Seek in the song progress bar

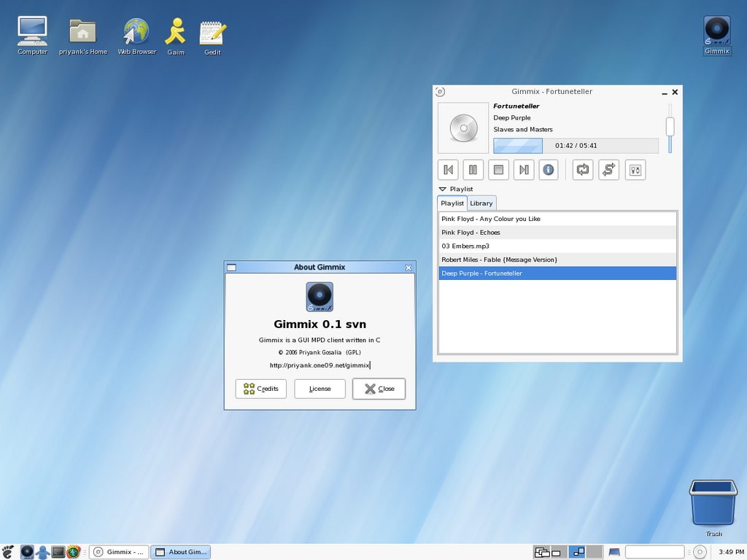tap(576, 146)
